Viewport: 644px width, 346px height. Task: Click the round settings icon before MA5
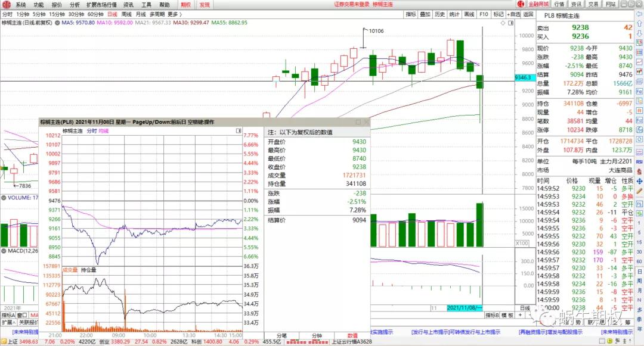click(x=57, y=23)
